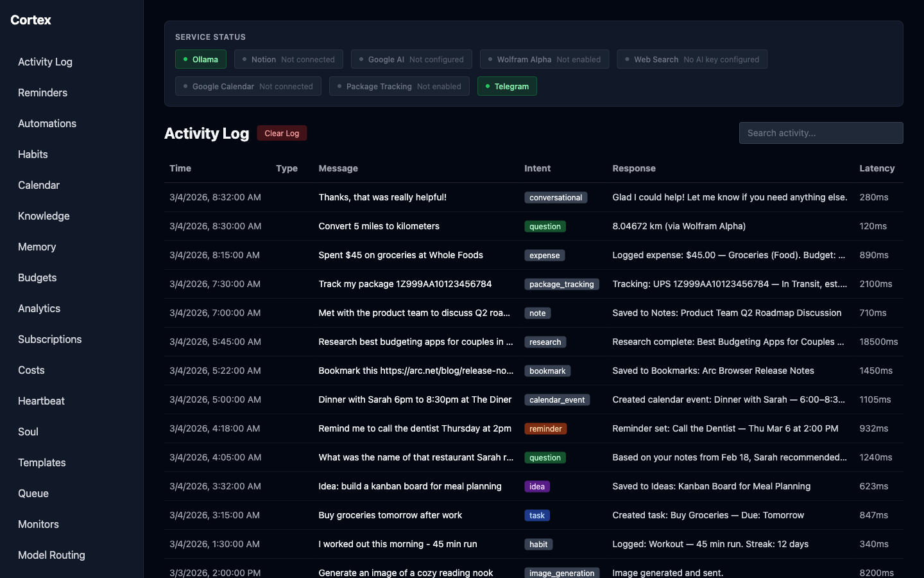Navigate to the Budgets page
924x578 pixels.
click(x=37, y=277)
